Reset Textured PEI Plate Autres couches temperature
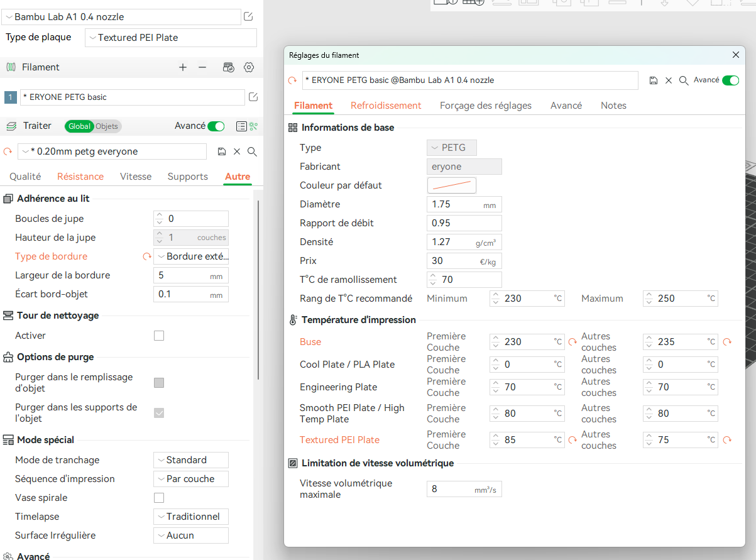Image resolution: width=756 pixels, height=560 pixels. pos(727,440)
